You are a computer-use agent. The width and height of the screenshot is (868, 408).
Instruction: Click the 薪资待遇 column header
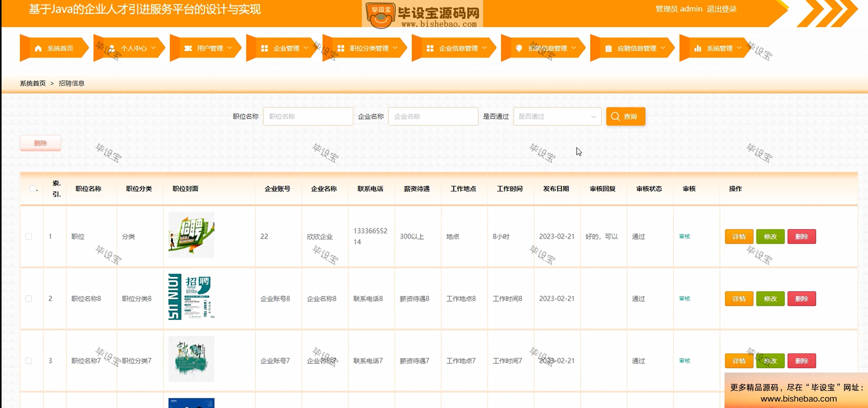pos(417,189)
